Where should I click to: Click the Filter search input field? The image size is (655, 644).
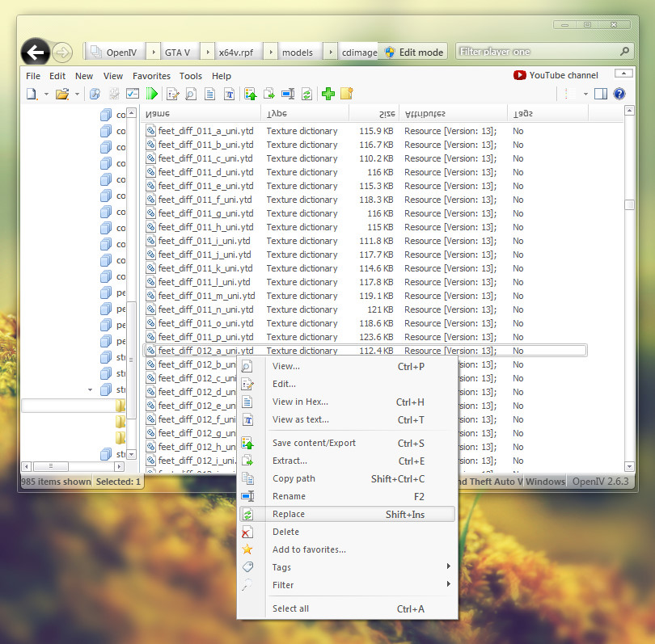click(538, 52)
